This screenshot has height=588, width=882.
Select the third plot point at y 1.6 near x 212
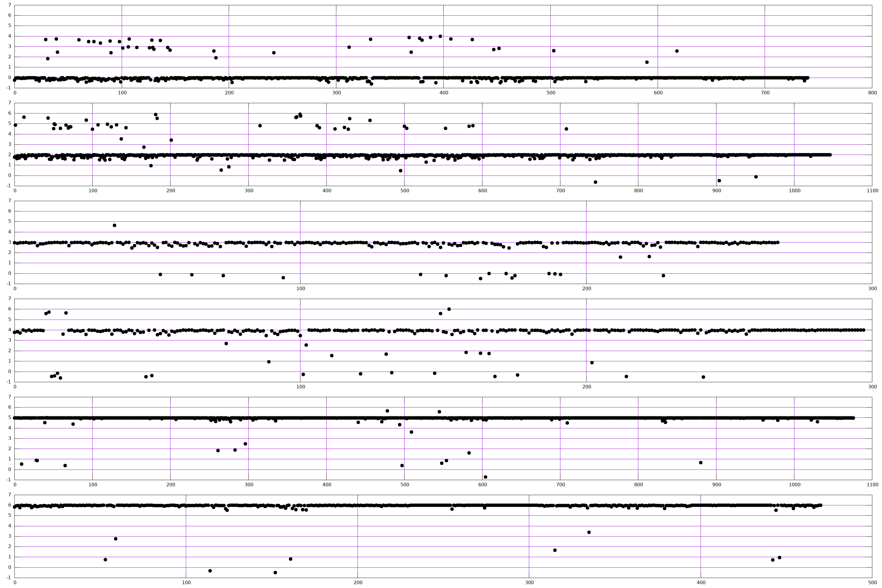[x=621, y=257]
